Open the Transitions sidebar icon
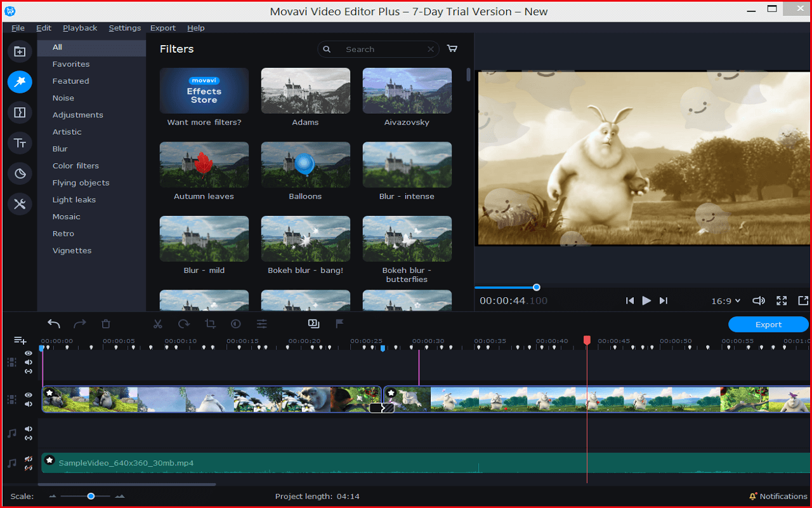The height and width of the screenshot is (508, 812). [x=20, y=112]
